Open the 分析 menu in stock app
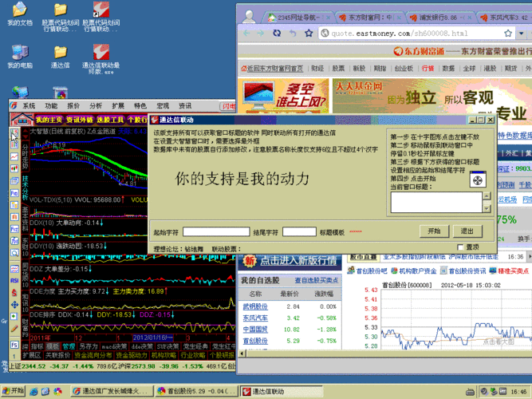Screen dimensions: 532x399 point(96,105)
